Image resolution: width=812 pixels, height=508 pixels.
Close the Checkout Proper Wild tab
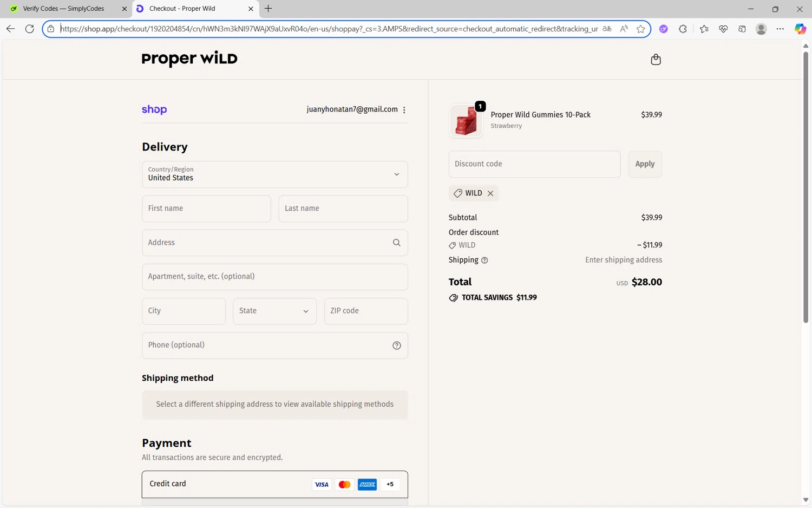(251, 9)
